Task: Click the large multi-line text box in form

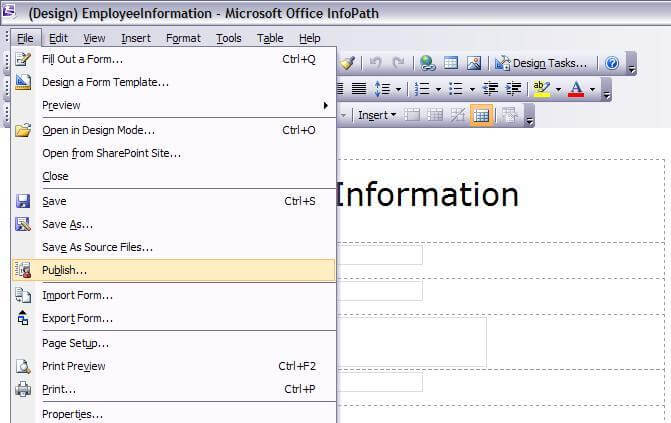Action: (412, 342)
